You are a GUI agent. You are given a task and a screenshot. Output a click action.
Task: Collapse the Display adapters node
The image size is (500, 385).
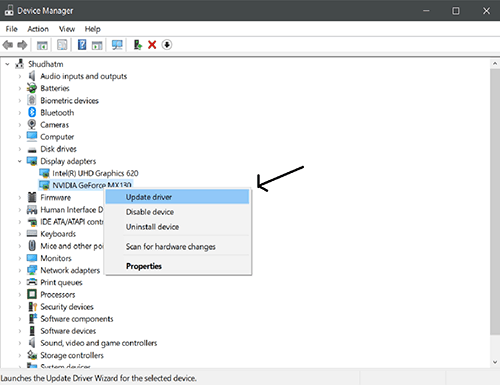click(20, 161)
